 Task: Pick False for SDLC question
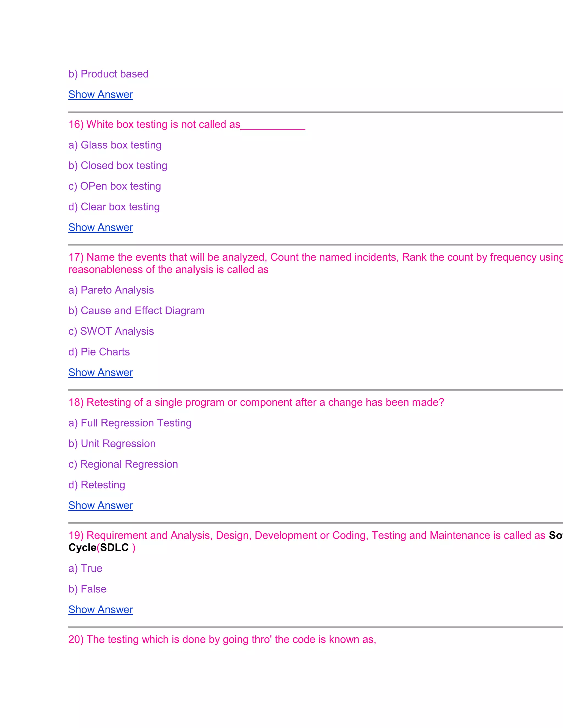(x=87, y=589)
